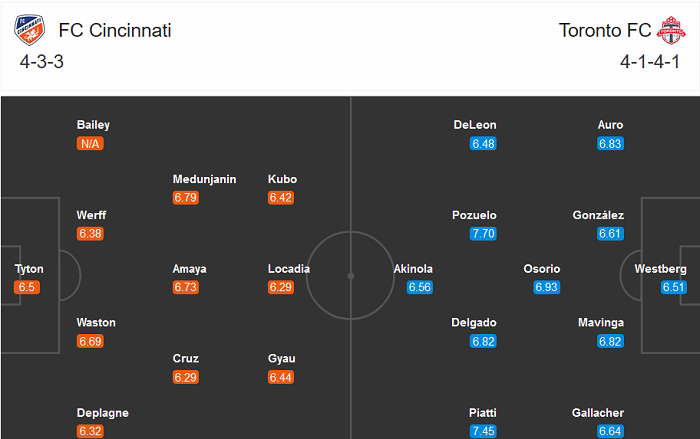Click the FC Cincinnati team crest
The image size is (700, 439).
coord(31,30)
